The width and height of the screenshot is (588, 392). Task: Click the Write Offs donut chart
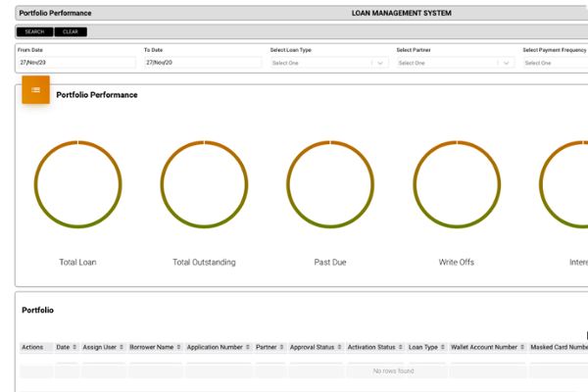click(x=457, y=184)
